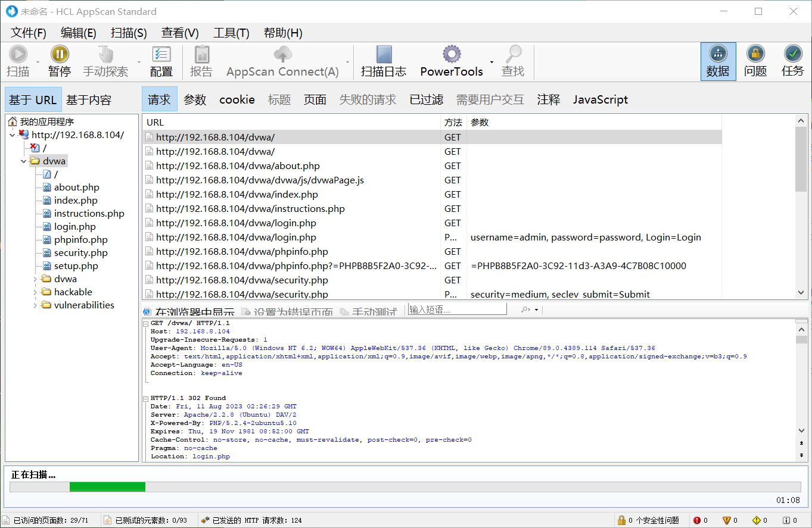Image resolution: width=812 pixels, height=528 pixels.
Task: Expand the vulnerabilities folder
Action: [35, 305]
